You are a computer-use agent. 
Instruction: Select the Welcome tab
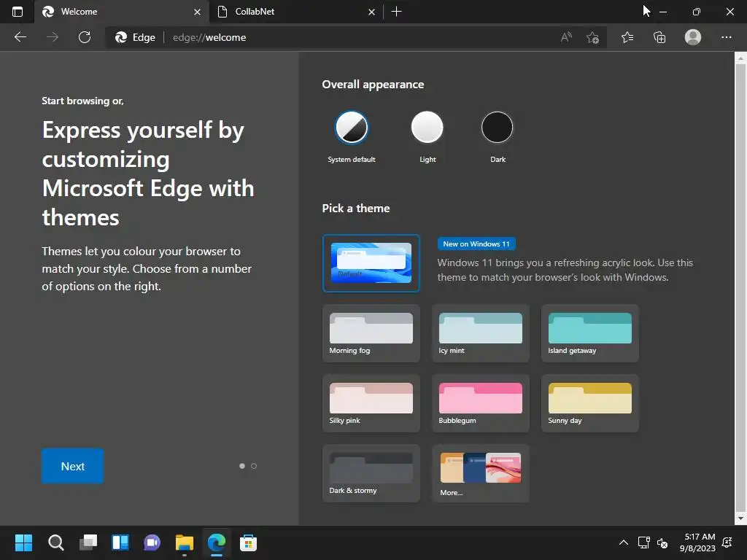pyautogui.click(x=122, y=12)
